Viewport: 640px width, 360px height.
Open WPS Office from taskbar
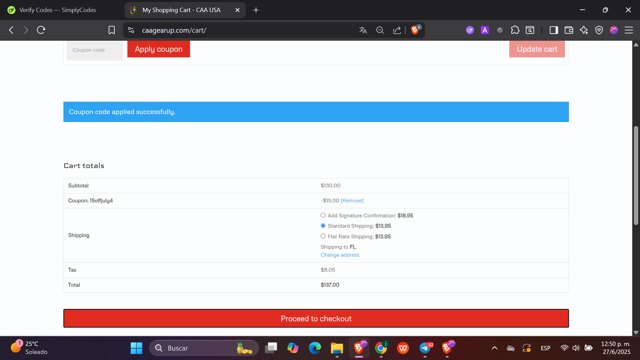click(x=403, y=348)
